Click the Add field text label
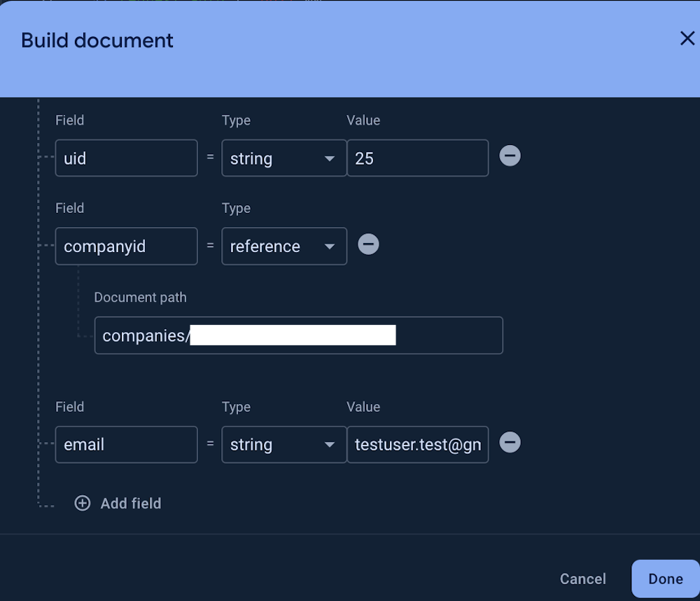Viewport: 700px width, 601px height. pos(131,503)
